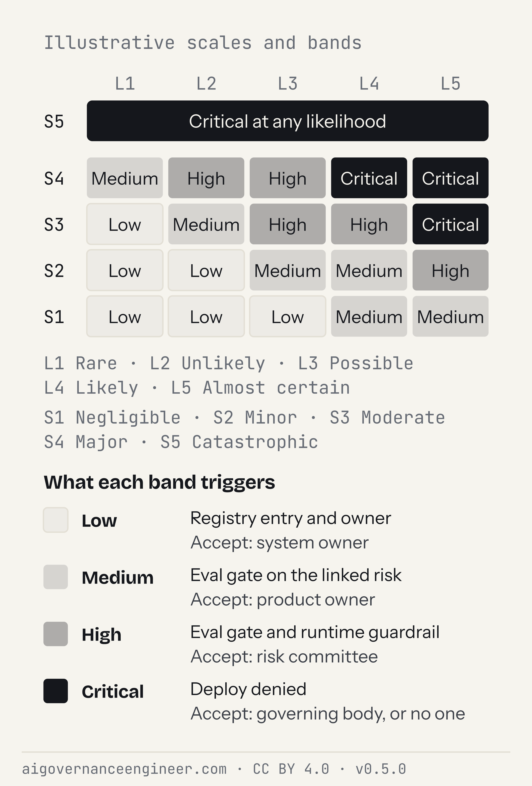Viewport: 532px width, 786px height.
Task: Select the S3 L5 Critical cell
Action: pyautogui.click(x=451, y=224)
